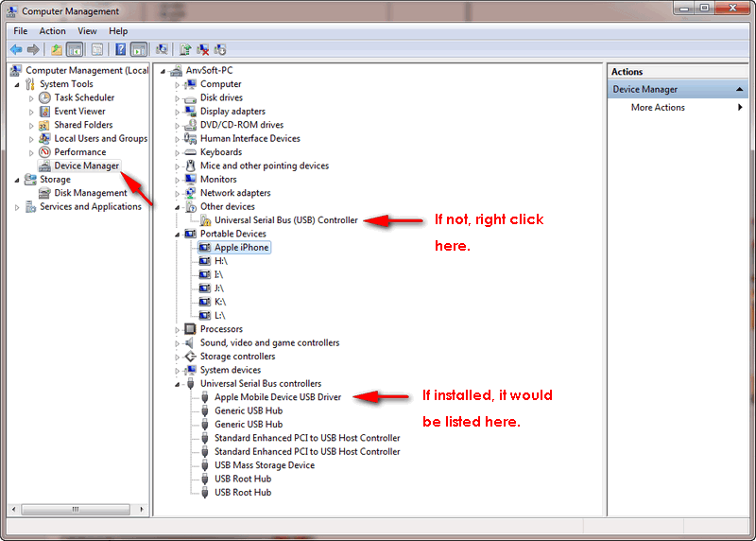Click the Up One Level toolbar icon
This screenshot has width=756, height=541.
(57, 49)
